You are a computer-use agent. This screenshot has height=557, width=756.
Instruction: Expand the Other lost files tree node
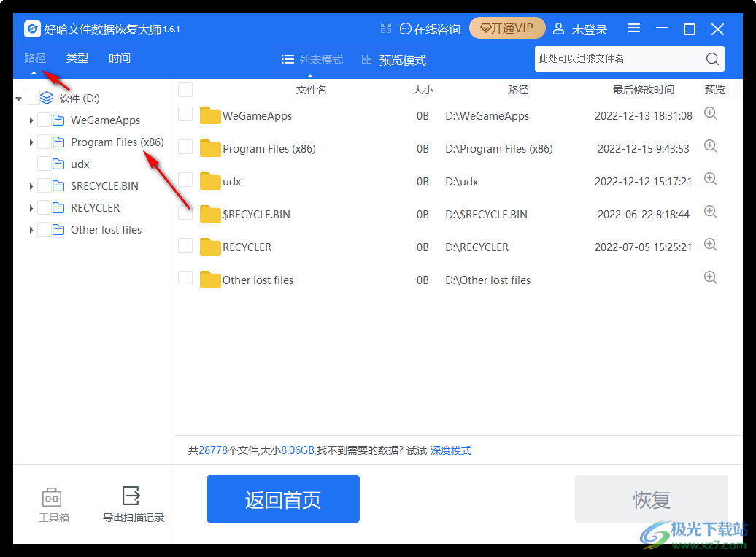[x=31, y=230]
